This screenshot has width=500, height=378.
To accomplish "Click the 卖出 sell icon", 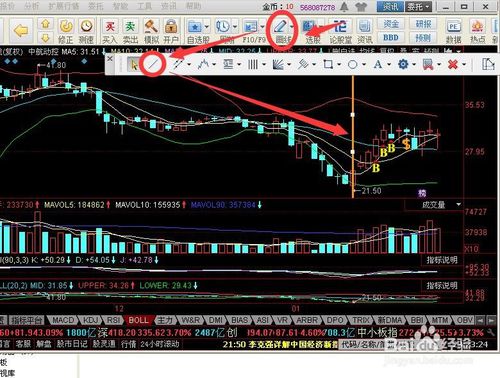I will [130, 31].
